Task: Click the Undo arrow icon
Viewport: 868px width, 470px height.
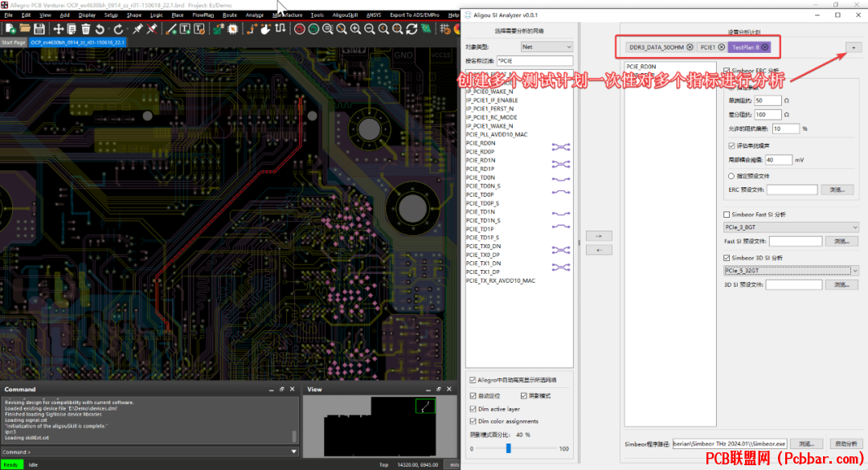Action: click(x=100, y=29)
